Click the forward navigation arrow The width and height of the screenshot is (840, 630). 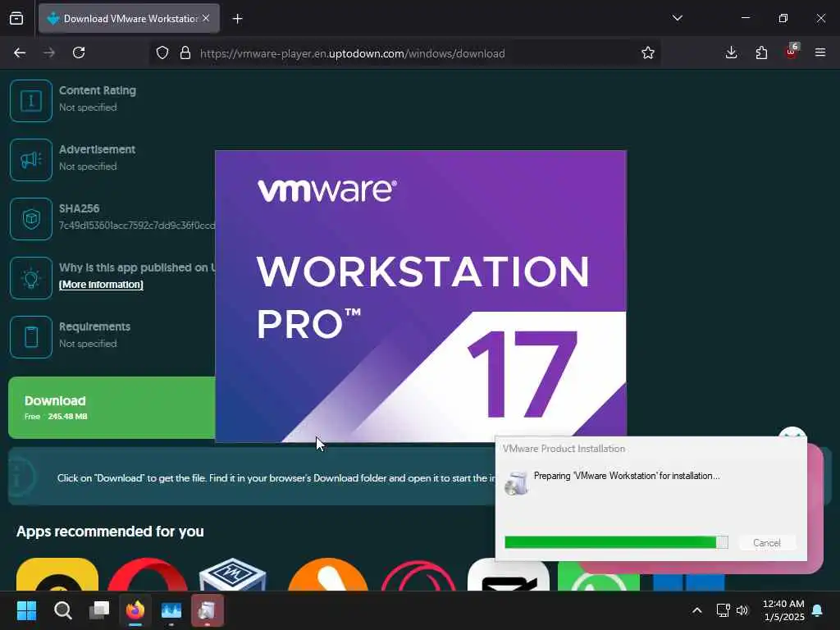(x=49, y=52)
